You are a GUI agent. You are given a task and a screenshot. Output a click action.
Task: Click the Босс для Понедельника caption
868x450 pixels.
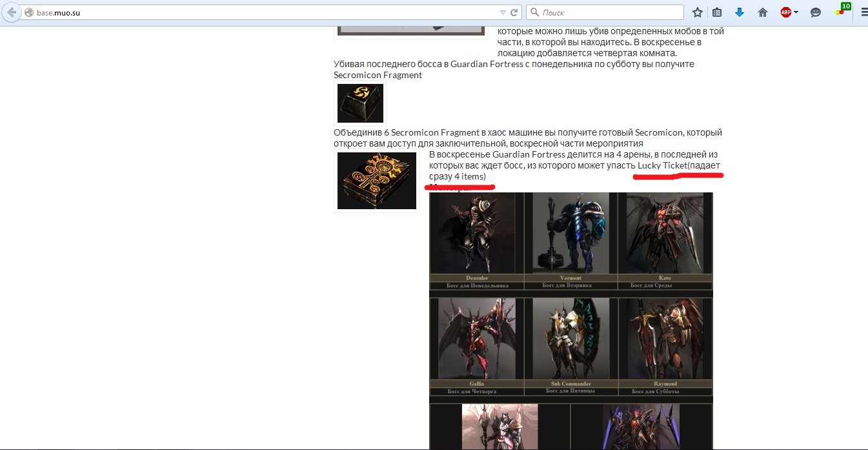(478, 285)
